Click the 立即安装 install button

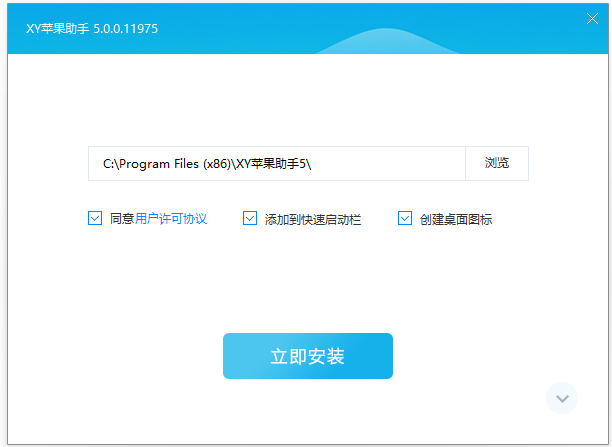click(307, 356)
